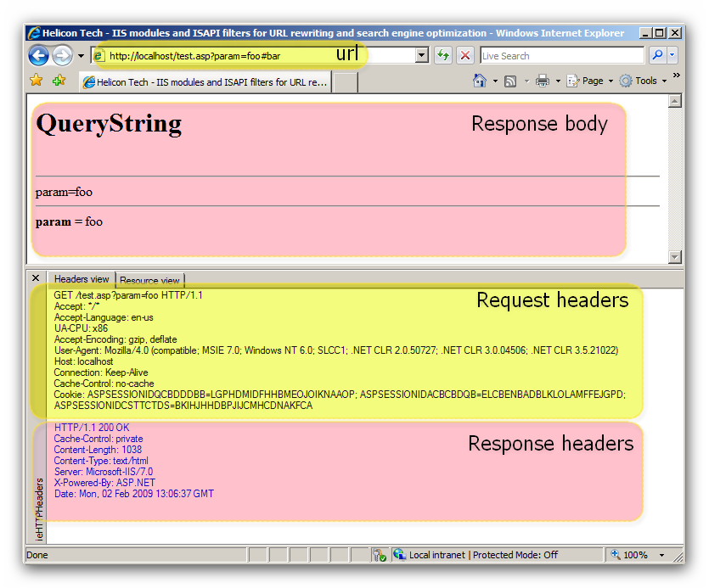The height and width of the screenshot is (588, 709).
Task: Switch to the Resource view tab
Action: click(x=149, y=280)
